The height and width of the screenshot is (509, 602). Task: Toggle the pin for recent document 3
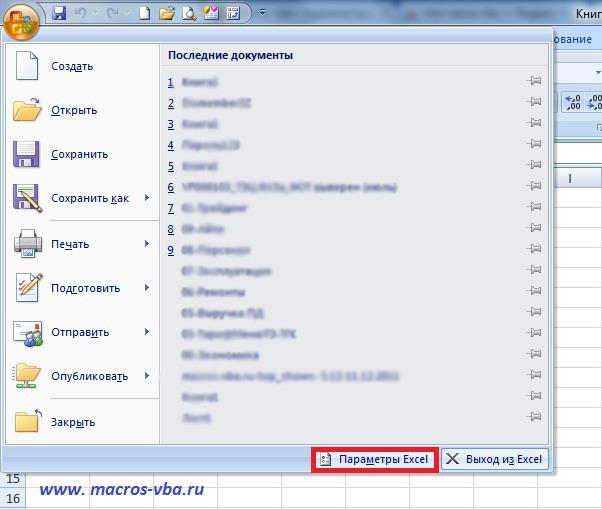click(x=534, y=123)
